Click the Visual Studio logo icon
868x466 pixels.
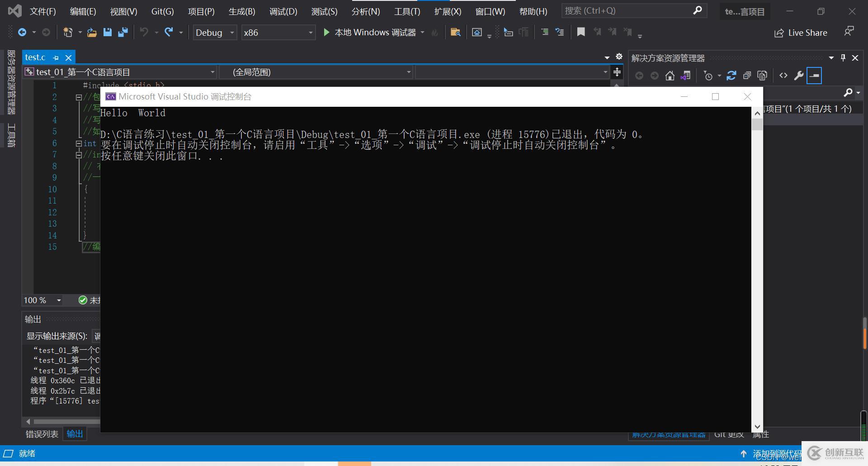point(14,11)
